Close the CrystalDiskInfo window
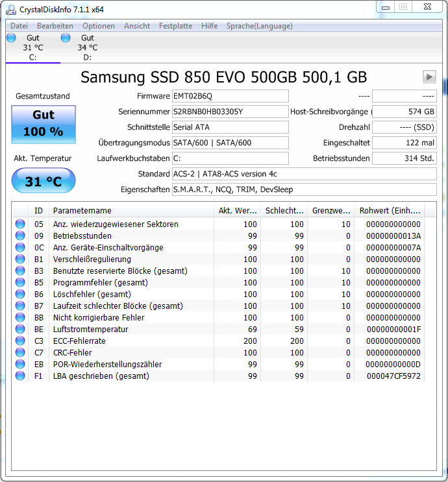This screenshot has height=482, width=448. pos(427,6)
